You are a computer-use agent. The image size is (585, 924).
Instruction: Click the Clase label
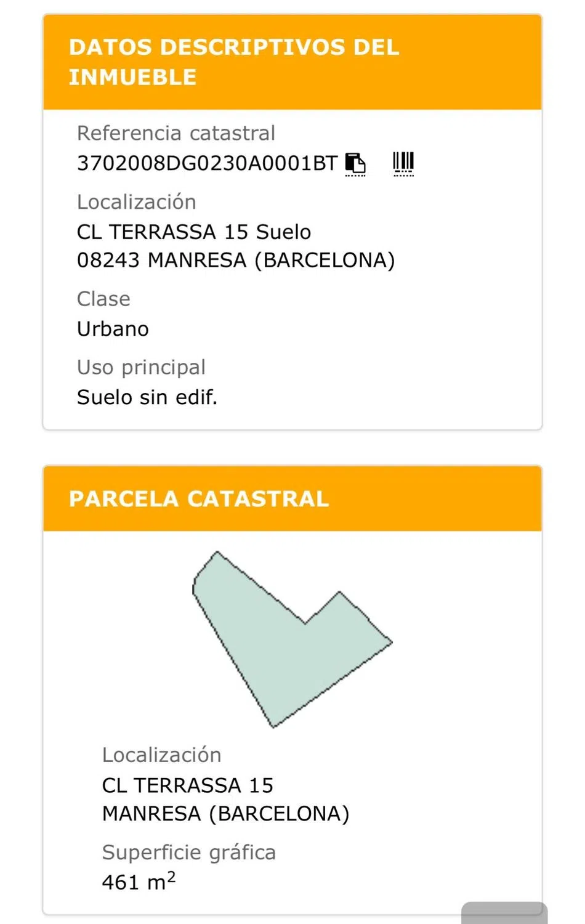[103, 299]
